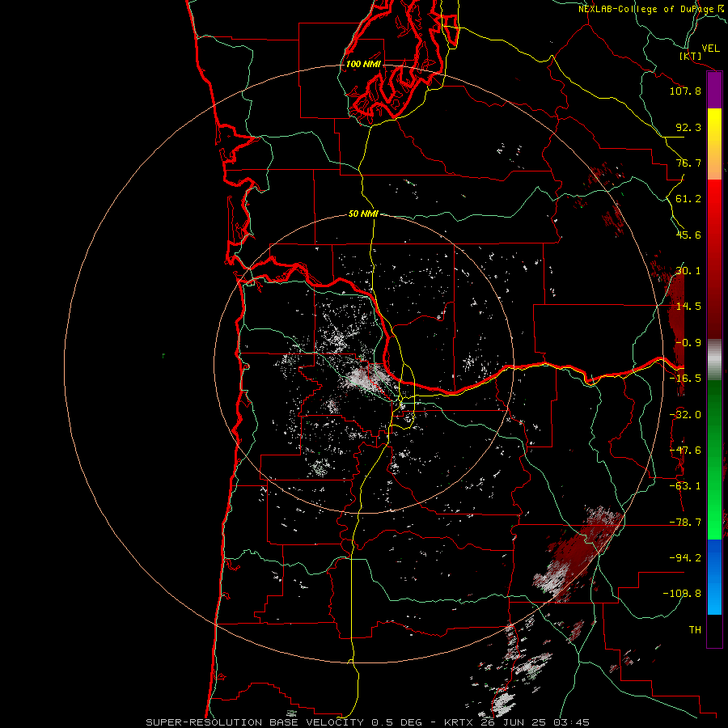Click the 14.5 velocity scale value
The image size is (728, 728).
tap(688, 307)
